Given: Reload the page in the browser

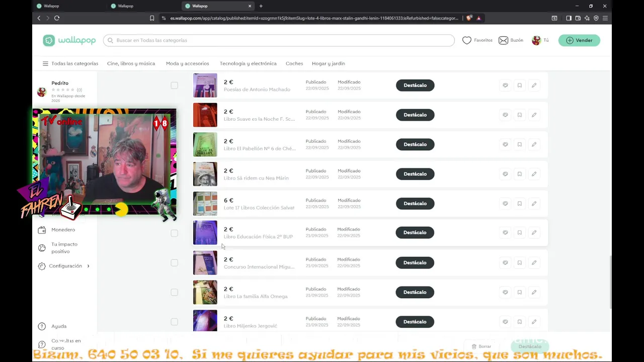Looking at the screenshot, I should 57,18.
